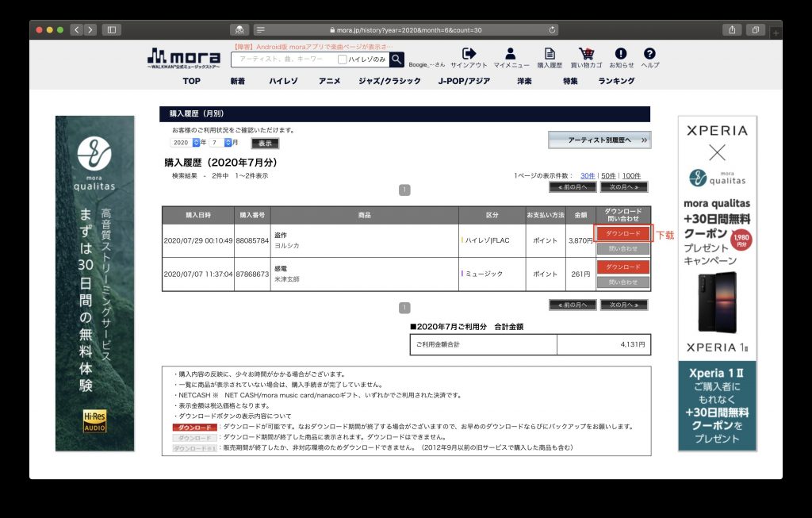The height and width of the screenshot is (518, 812).
Task: Select order number 87868673
Action: tap(252, 274)
